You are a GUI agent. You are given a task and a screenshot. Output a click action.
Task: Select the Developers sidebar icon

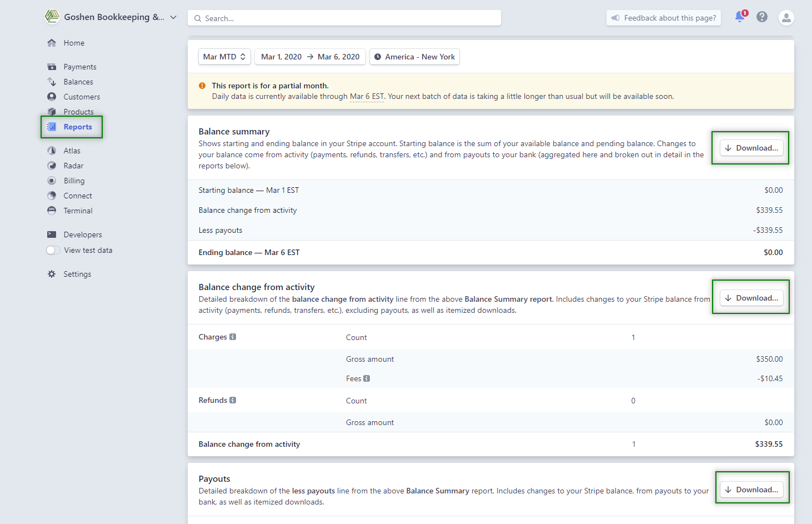click(52, 234)
